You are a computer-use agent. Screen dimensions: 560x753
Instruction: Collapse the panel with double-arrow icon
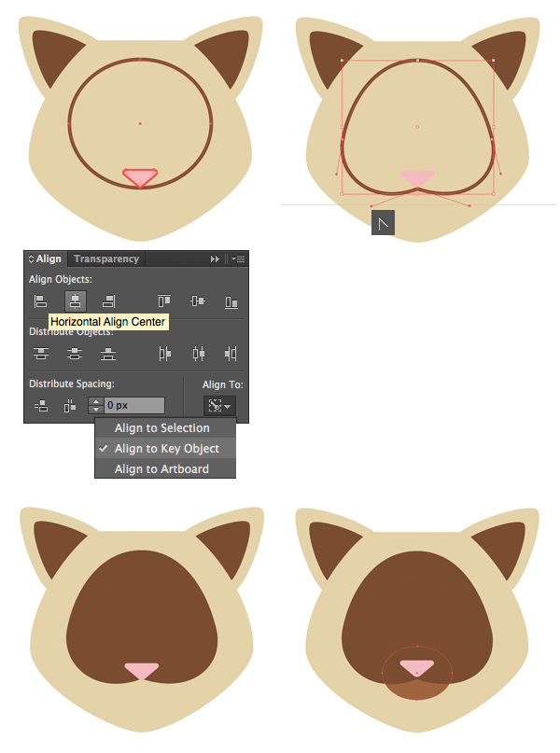click(215, 258)
